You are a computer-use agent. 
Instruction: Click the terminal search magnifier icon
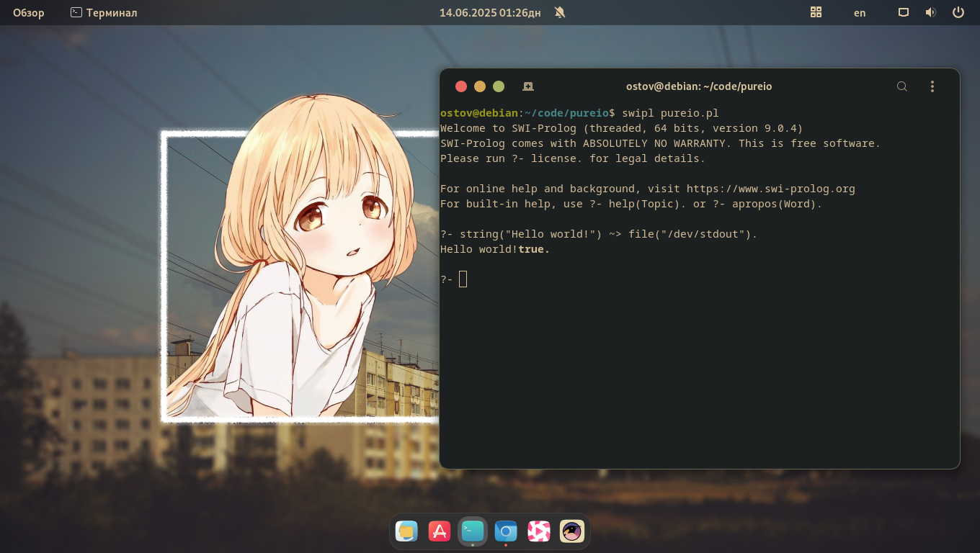(902, 86)
